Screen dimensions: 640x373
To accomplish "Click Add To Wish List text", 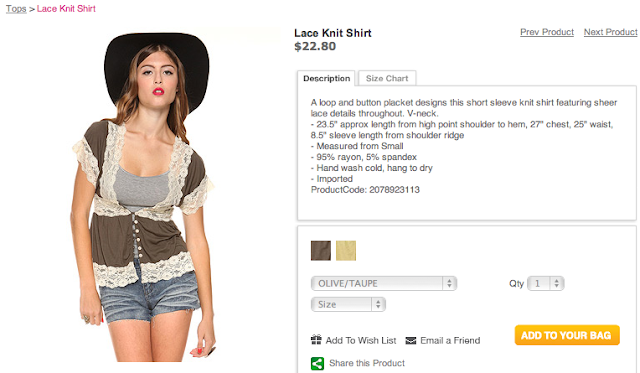I will pyautogui.click(x=361, y=340).
